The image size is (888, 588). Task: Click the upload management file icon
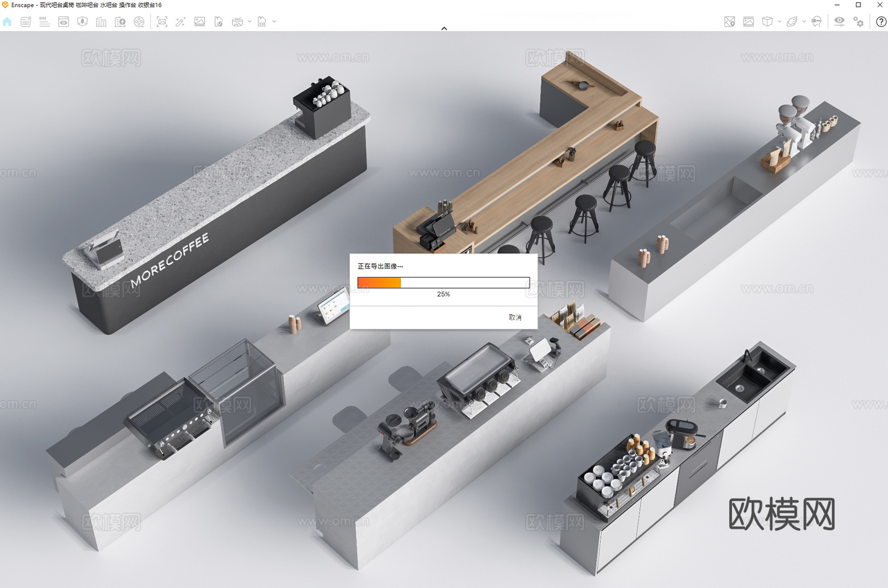[x=219, y=22]
